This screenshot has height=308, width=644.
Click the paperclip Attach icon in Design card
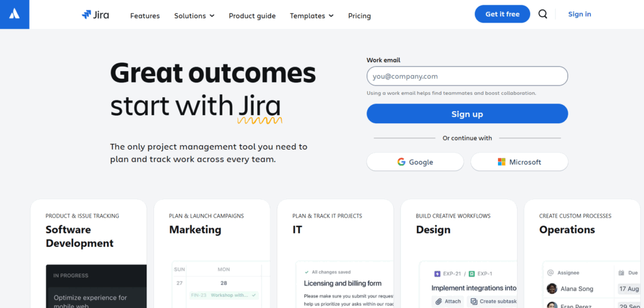(x=438, y=301)
